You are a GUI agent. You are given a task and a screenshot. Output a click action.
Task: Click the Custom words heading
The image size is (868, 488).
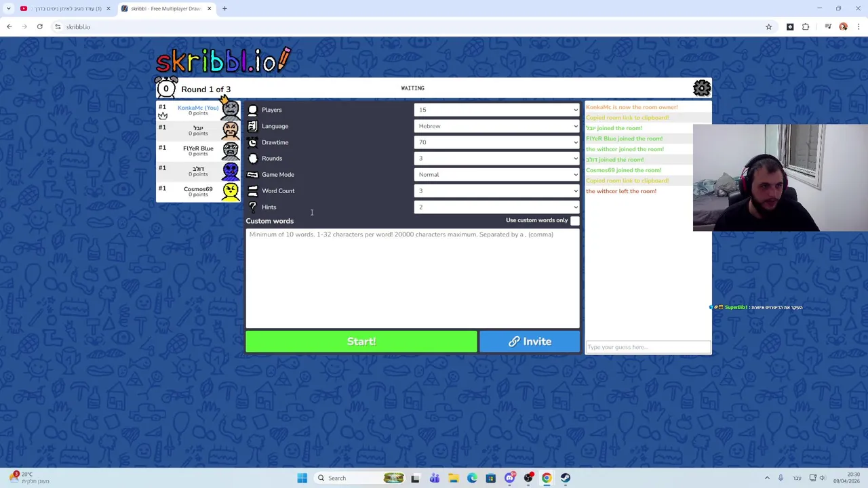(x=270, y=221)
